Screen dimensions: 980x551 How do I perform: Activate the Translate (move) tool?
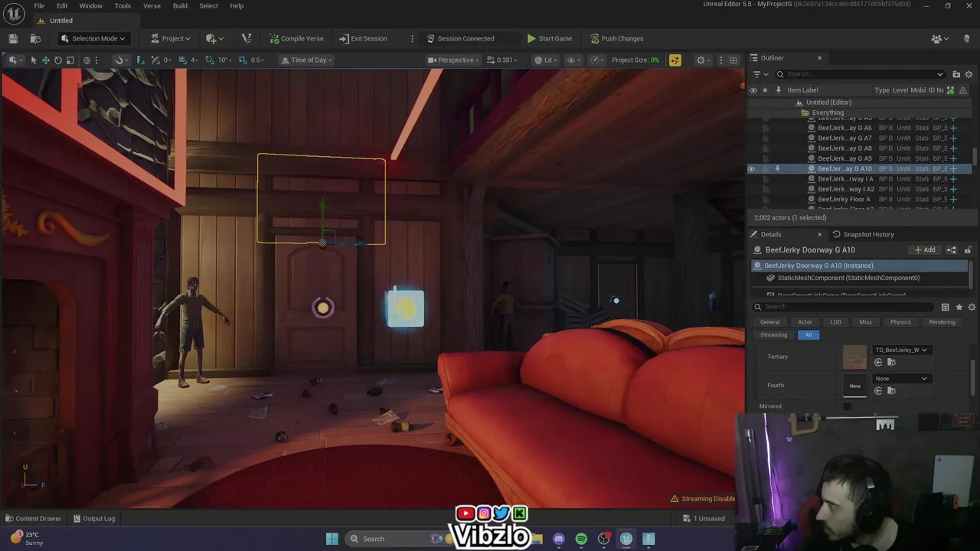pyautogui.click(x=45, y=60)
